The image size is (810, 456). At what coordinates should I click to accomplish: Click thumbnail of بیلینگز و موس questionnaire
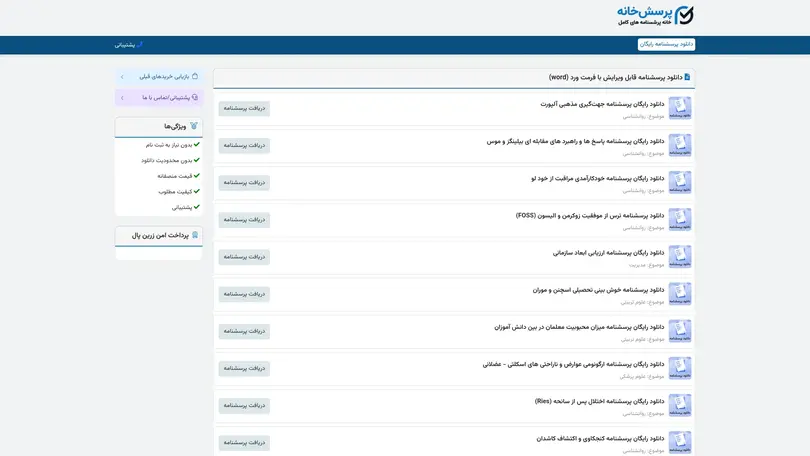(680, 145)
